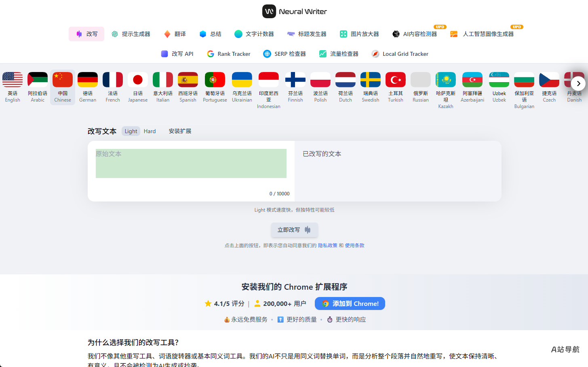The height and width of the screenshot is (367, 588).
Task: Select the Arabic language flag
Action: (x=38, y=80)
